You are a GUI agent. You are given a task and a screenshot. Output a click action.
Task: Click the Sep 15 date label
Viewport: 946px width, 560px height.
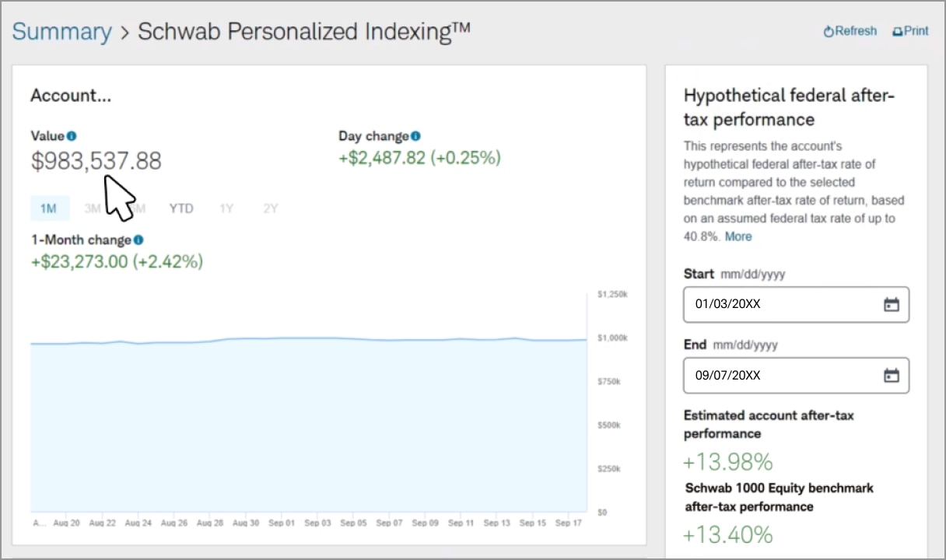[532, 523]
